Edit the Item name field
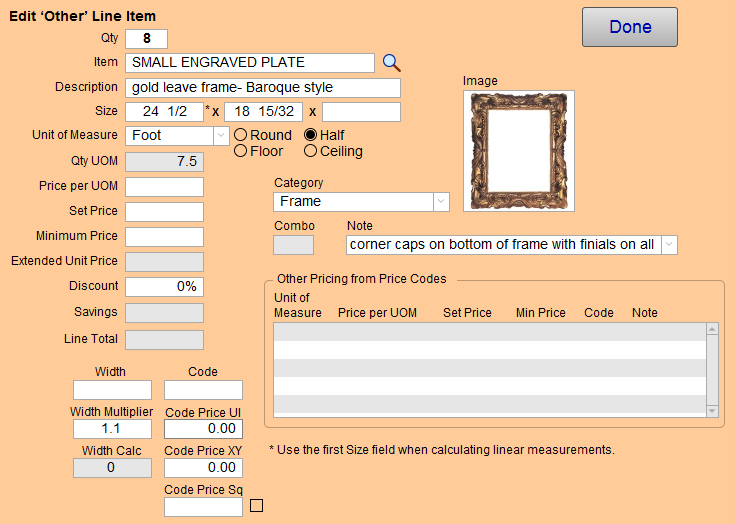 click(x=250, y=62)
